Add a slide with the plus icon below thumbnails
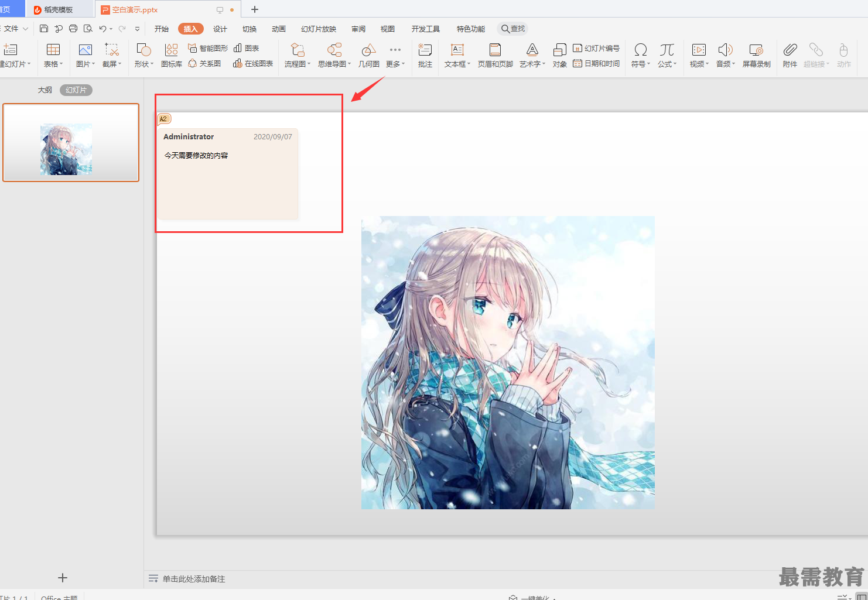Viewport: 868px width, 600px height. tap(63, 578)
